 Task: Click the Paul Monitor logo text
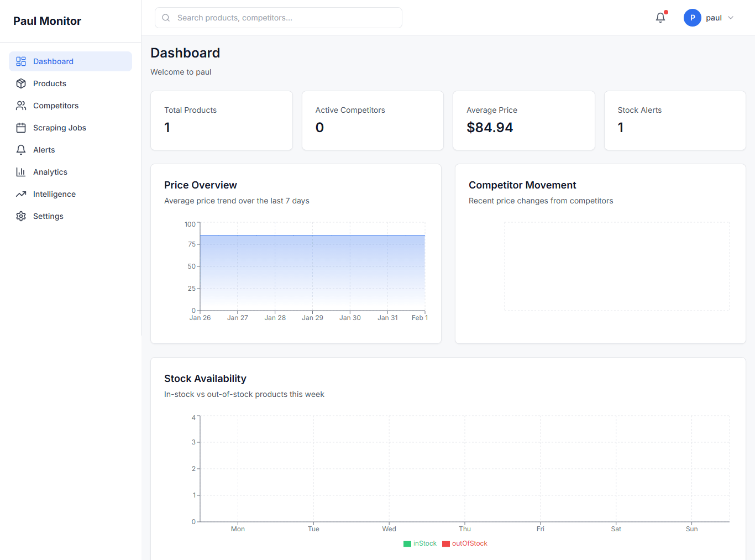[47, 20]
